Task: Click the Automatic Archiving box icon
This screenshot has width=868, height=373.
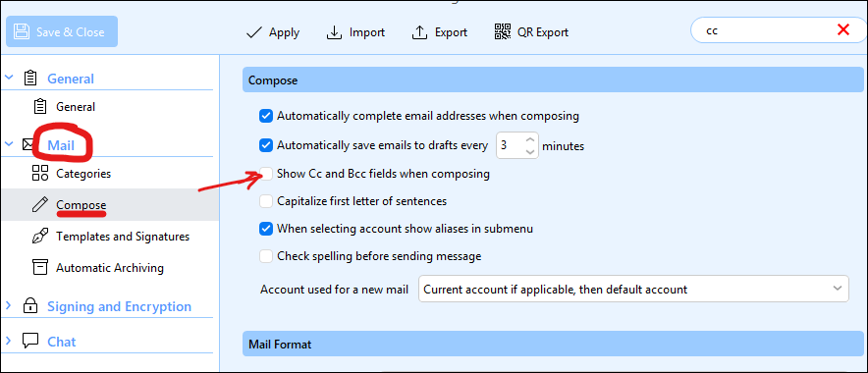Action: coord(40,267)
